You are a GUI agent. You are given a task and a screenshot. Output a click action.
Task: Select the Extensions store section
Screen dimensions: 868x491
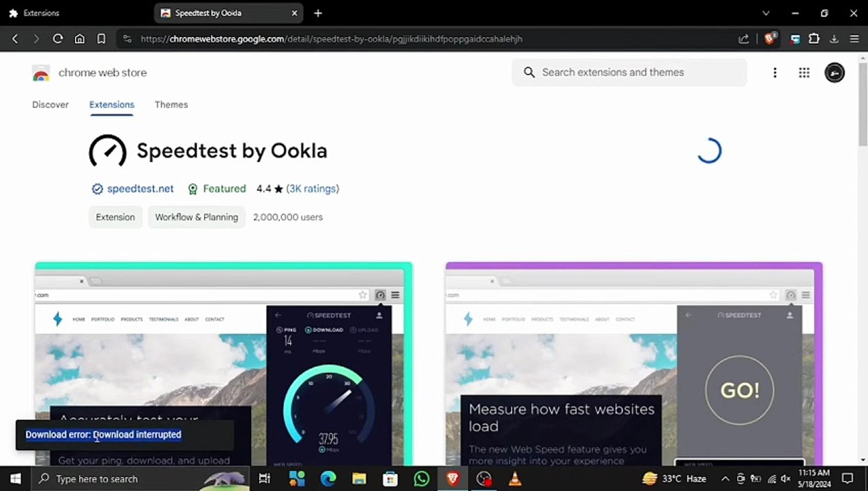coord(112,104)
